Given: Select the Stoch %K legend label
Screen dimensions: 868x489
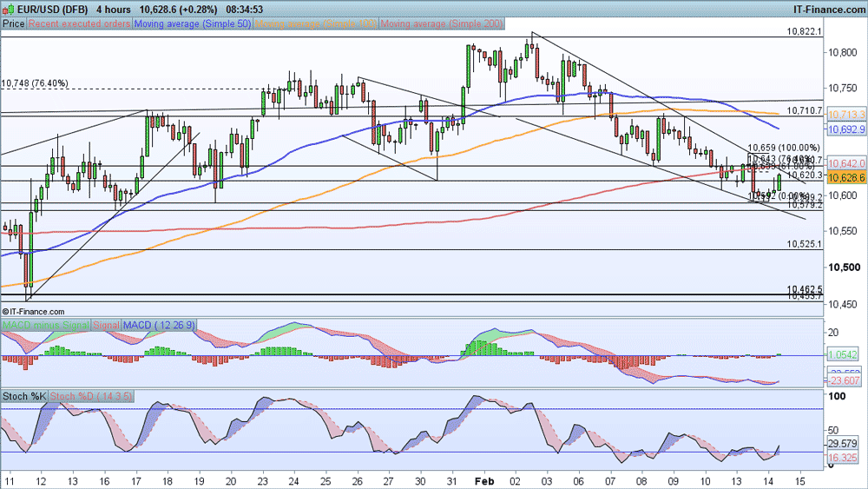Looking at the screenshot, I should pyautogui.click(x=24, y=397).
